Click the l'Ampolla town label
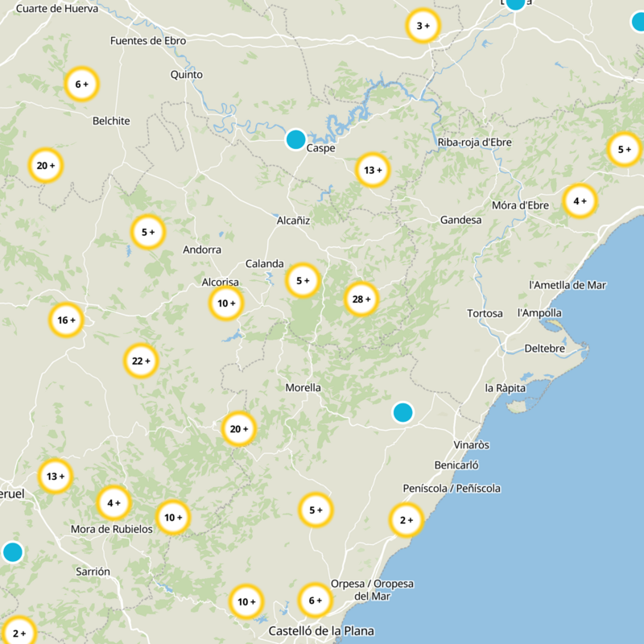The image size is (644, 644). click(x=539, y=313)
